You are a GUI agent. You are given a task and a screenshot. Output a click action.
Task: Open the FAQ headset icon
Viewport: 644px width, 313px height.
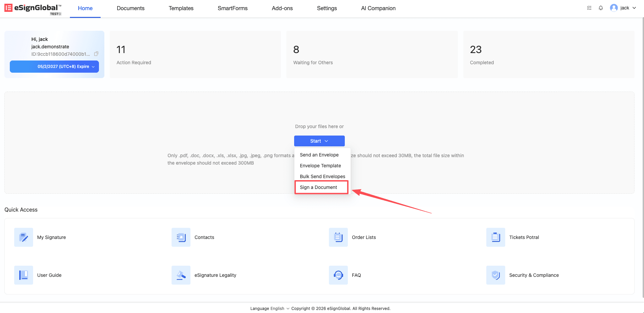[x=338, y=275]
